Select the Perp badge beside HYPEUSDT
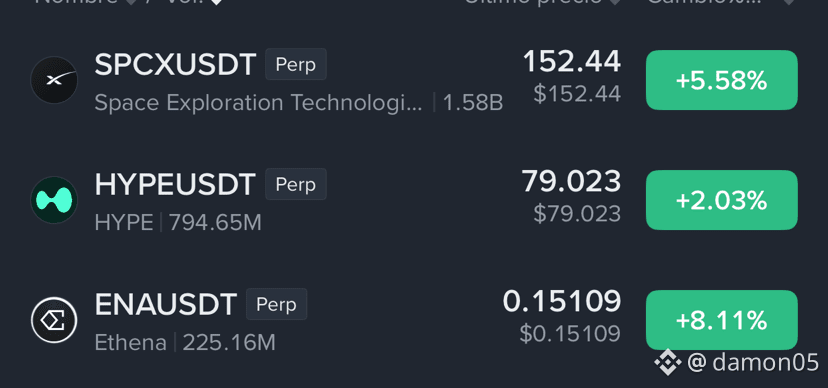 pyautogui.click(x=296, y=184)
